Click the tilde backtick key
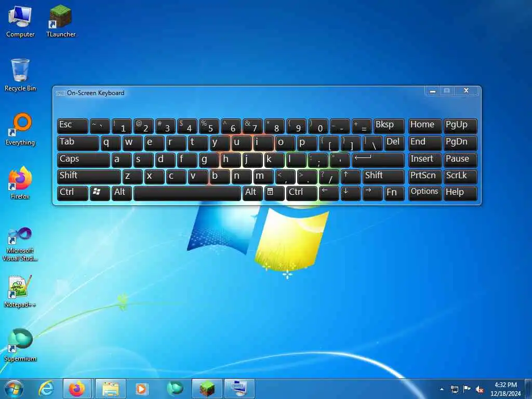 coord(100,126)
